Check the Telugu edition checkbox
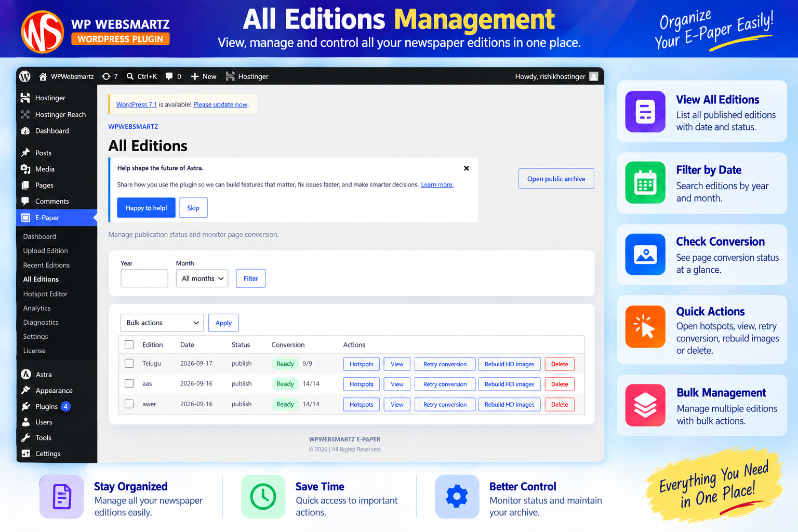 point(129,363)
